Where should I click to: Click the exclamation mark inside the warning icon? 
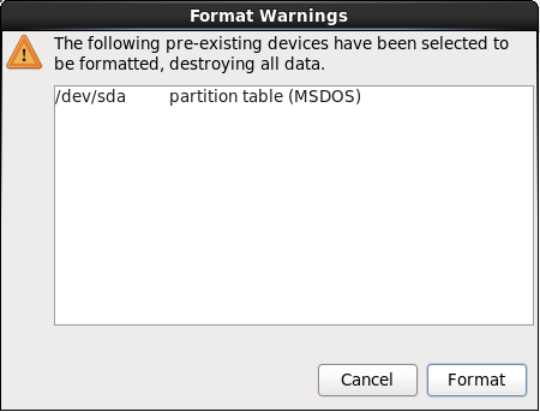pos(24,55)
